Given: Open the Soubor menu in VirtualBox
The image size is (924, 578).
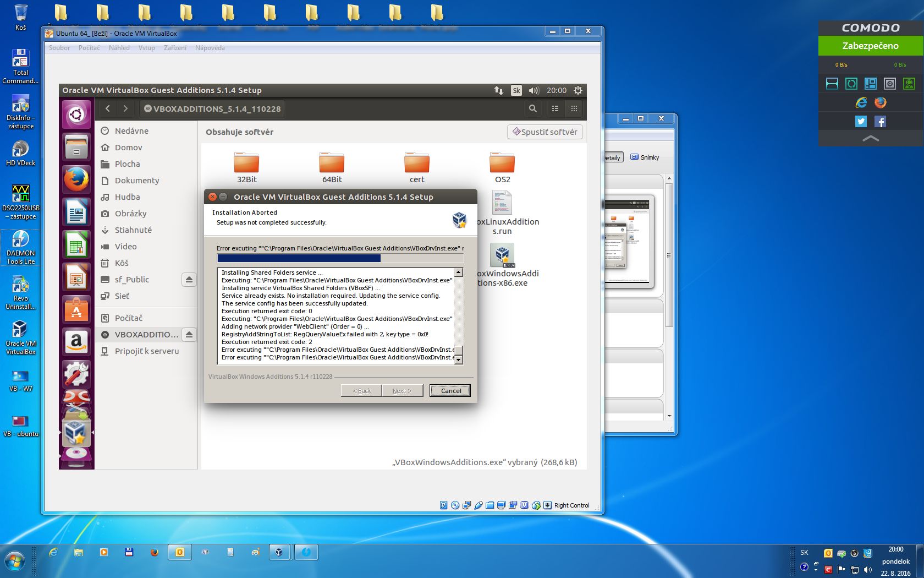Looking at the screenshot, I should [x=59, y=48].
